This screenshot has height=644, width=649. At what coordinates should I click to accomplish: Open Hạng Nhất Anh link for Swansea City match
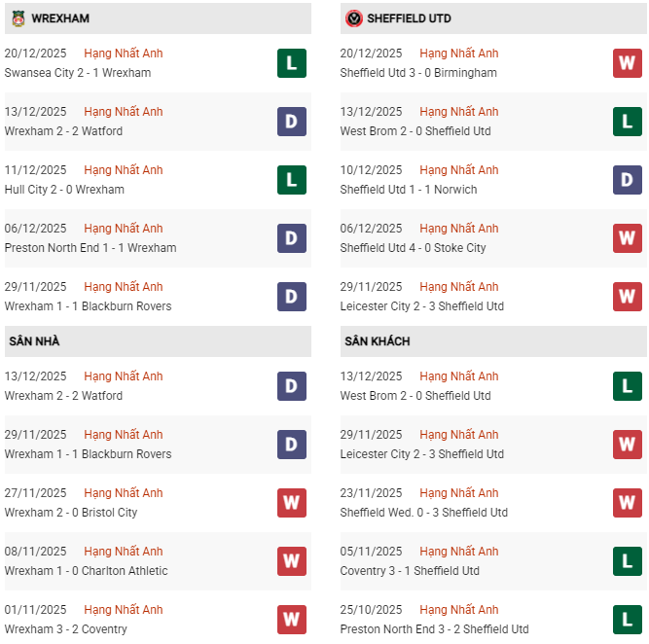coord(124,54)
